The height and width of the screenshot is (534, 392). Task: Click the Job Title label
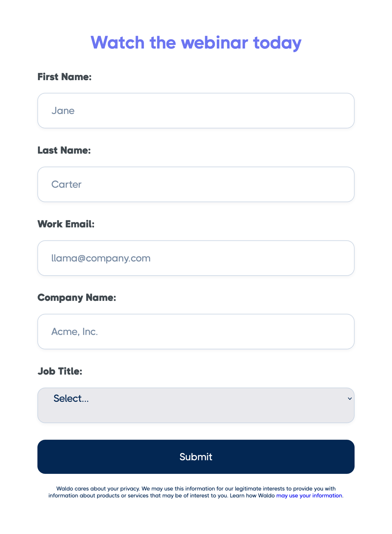[x=60, y=371]
